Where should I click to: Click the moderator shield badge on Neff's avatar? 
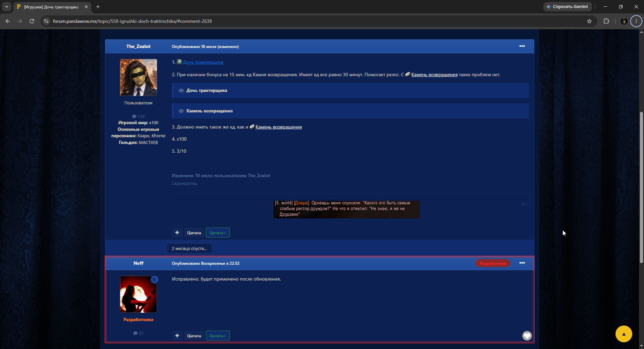click(154, 280)
